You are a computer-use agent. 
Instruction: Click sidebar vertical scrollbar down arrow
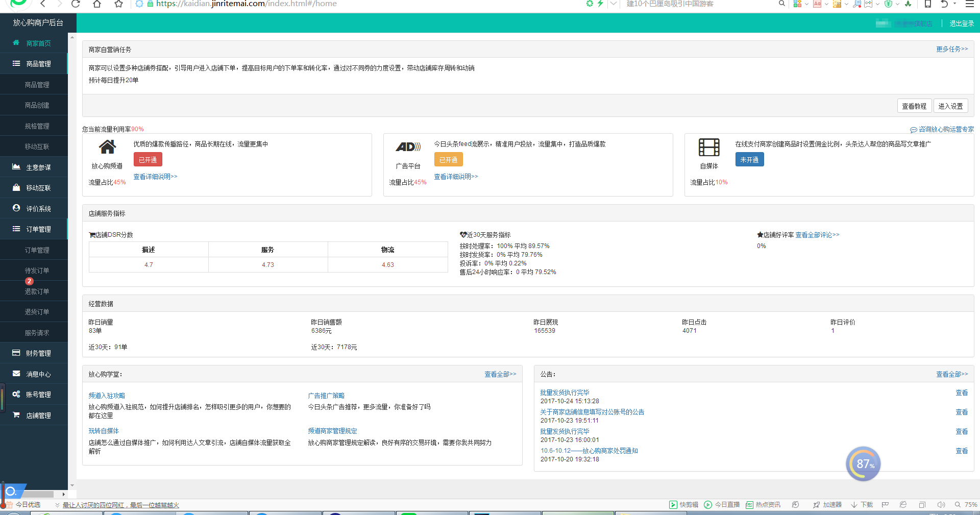click(72, 485)
